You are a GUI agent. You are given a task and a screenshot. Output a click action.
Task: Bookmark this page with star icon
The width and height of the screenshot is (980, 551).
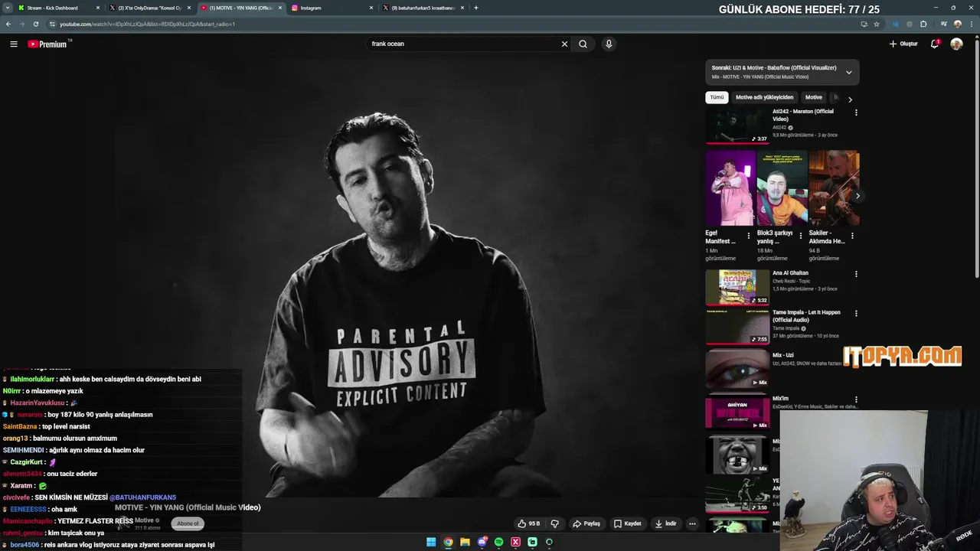[877, 24]
